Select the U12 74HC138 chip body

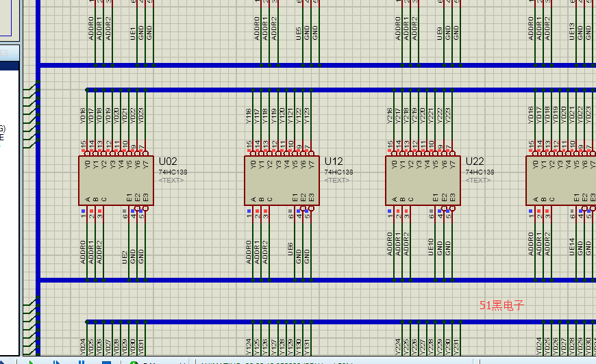[x=282, y=181]
